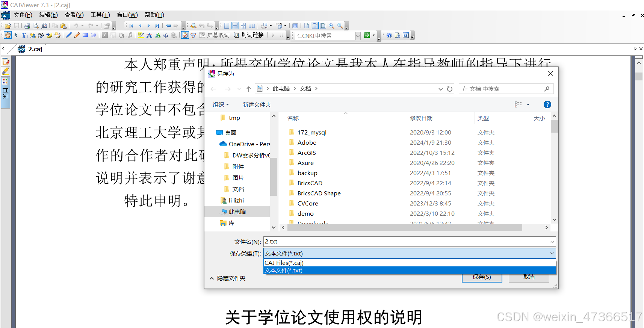Select CAJ Files(*.caj) from type list

point(410,263)
